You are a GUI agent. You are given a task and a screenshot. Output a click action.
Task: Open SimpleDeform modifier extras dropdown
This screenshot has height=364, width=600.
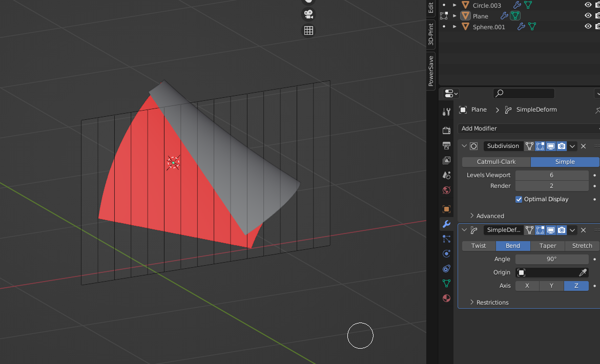pos(572,230)
